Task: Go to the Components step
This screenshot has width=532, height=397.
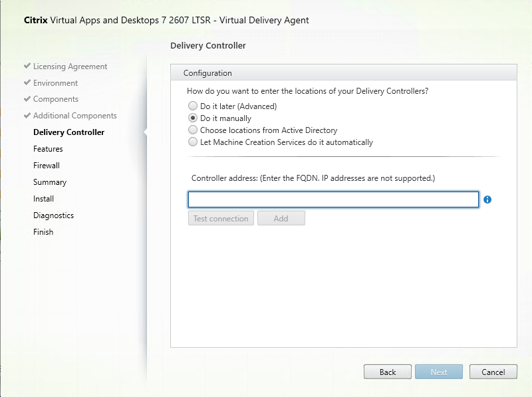Action: click(x=56, y=99)
